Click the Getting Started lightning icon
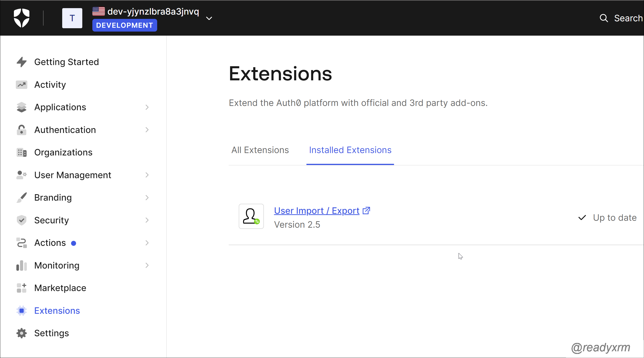Screen dimensions: 644x358 (x=22, y=62)
